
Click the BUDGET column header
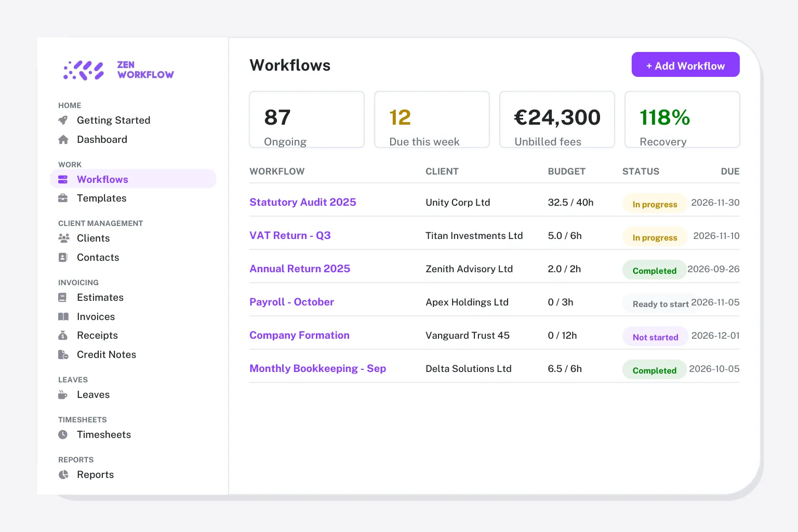click(566, 171)
